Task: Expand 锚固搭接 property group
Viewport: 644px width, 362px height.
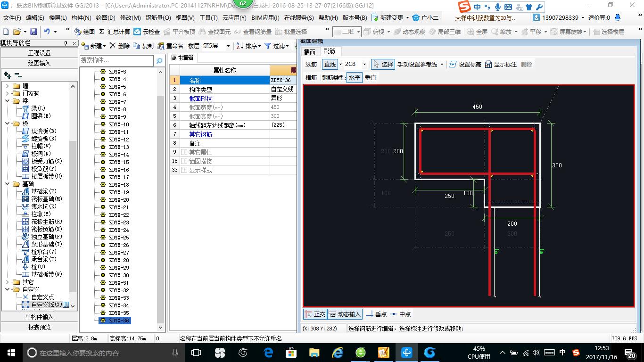Action: coord(184,161)
